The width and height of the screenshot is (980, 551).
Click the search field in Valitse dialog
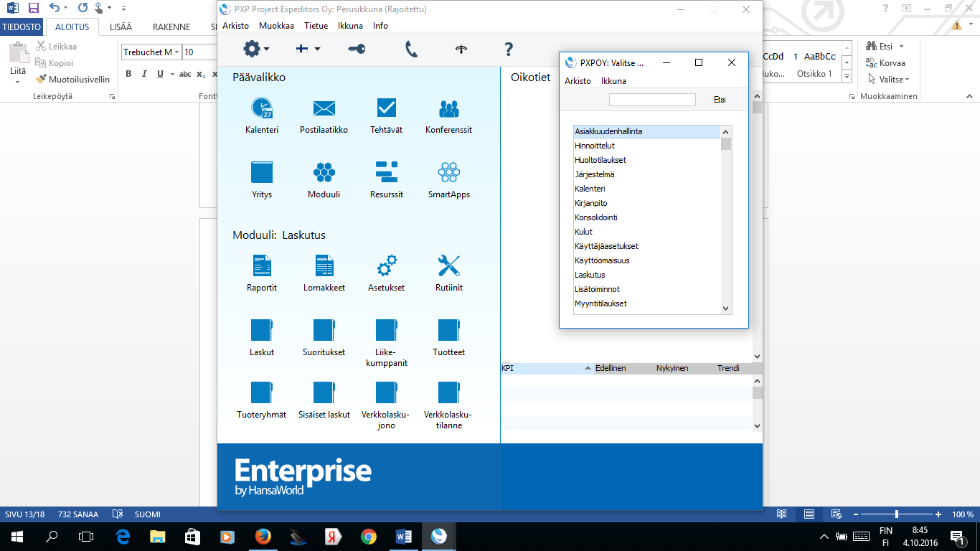tap(652, 100)
